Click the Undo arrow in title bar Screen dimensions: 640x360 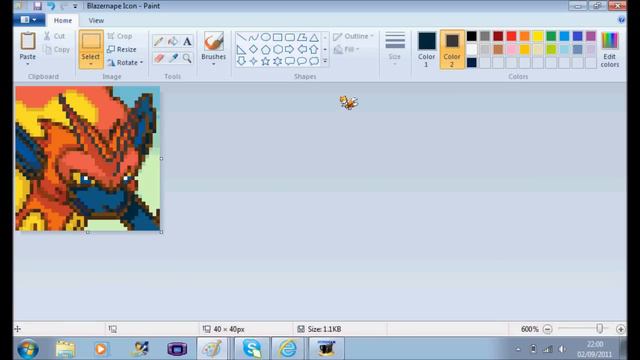pyautogui.click(x=51, y=6)
